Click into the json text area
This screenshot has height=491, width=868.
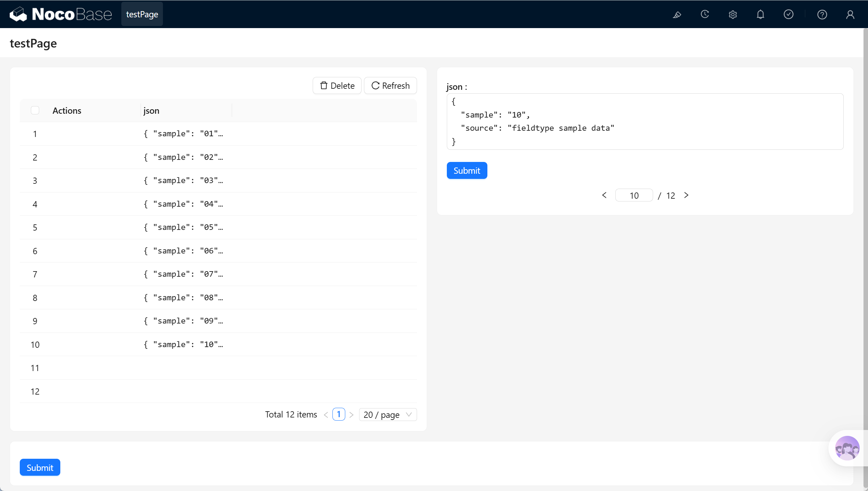[x=645, y=121]
